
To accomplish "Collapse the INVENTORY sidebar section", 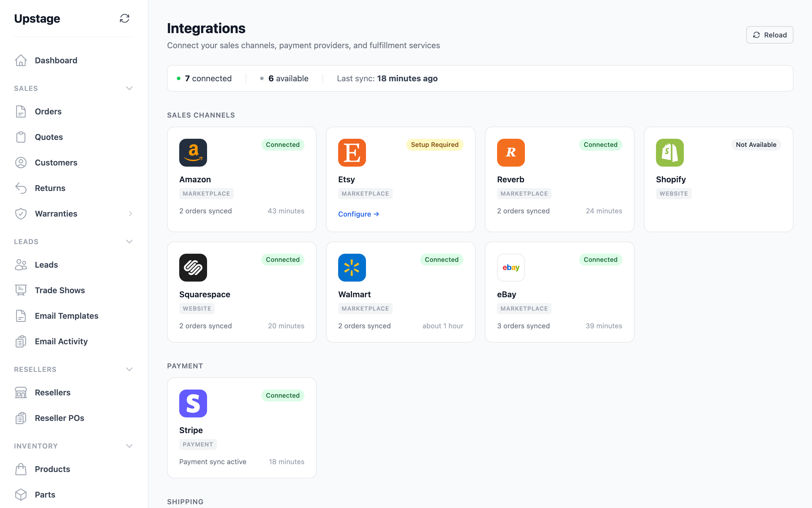I will 129,446.
